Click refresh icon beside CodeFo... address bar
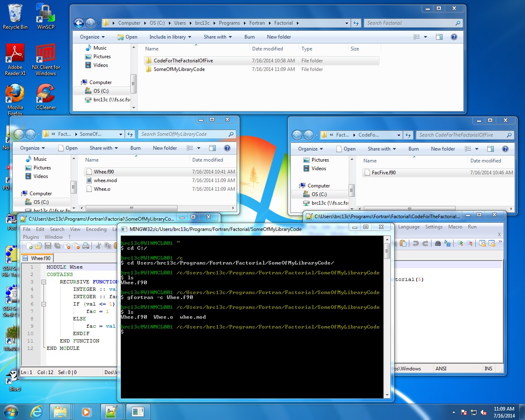 (408, 135)
